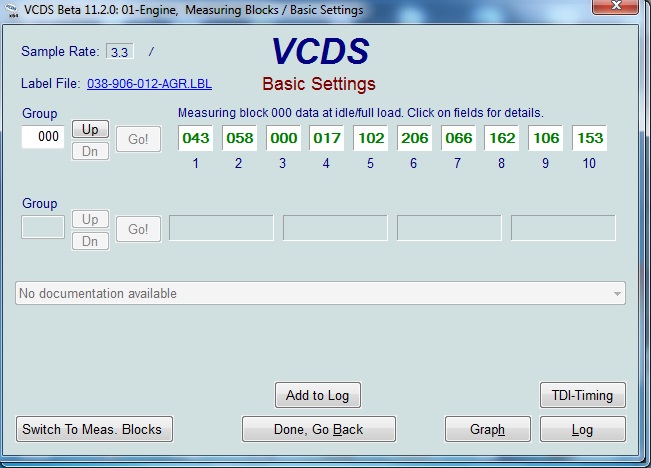Screen dimensions: 651x468
Task: Click measuring field 2 showing 058
Action: [240, 138]
